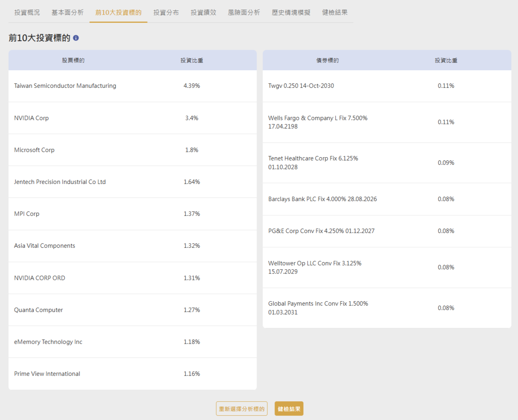Select Tenet Healthcare Corp bond row

387,163
